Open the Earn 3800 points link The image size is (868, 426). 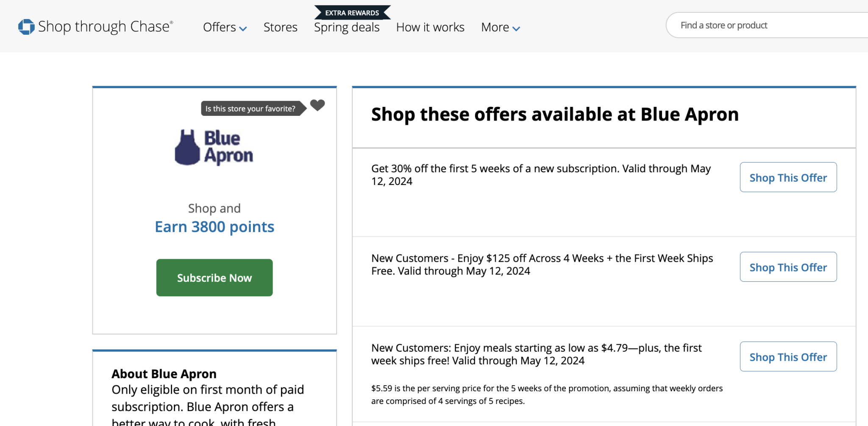[214, 227]
